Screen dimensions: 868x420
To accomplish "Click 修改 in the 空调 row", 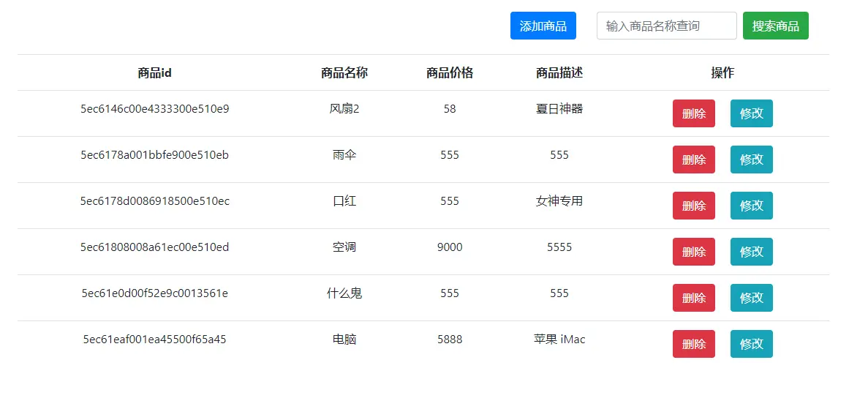I will [751, 252].
